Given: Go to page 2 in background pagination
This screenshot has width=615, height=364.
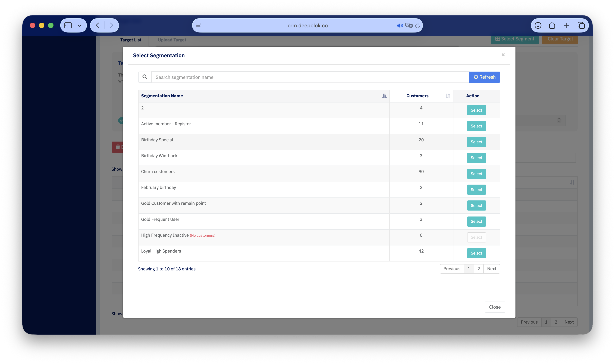Looking at the screenshot, I should [556, 322].
